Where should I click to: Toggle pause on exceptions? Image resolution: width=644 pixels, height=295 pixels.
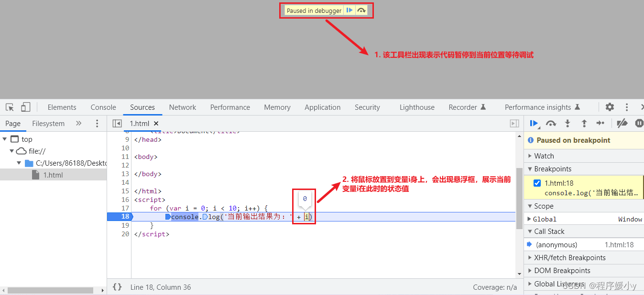point(639,123)
